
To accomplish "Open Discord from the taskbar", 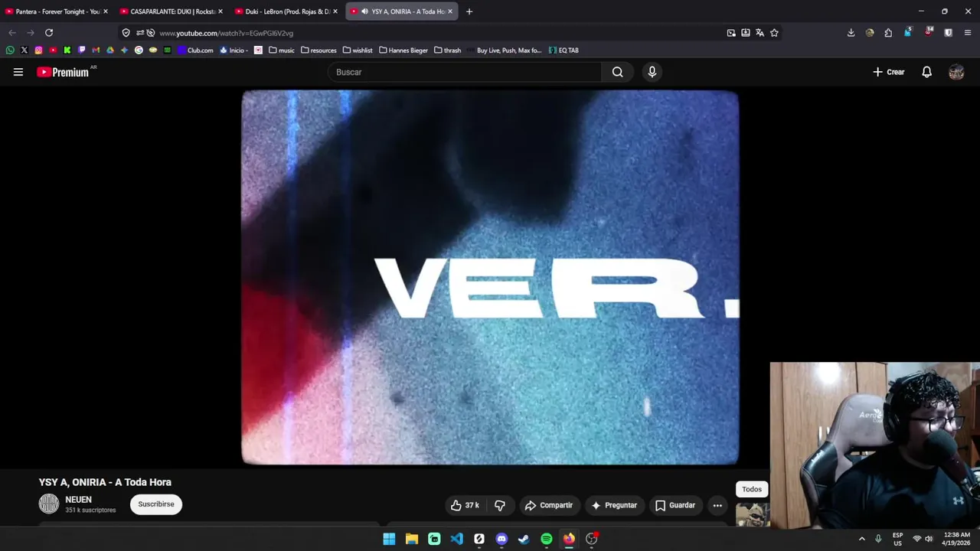I will click(501, 539).
